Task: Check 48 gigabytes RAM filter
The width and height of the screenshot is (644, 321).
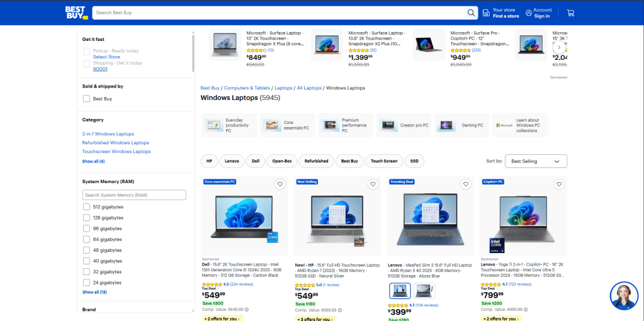Action: tap(86, 250)
